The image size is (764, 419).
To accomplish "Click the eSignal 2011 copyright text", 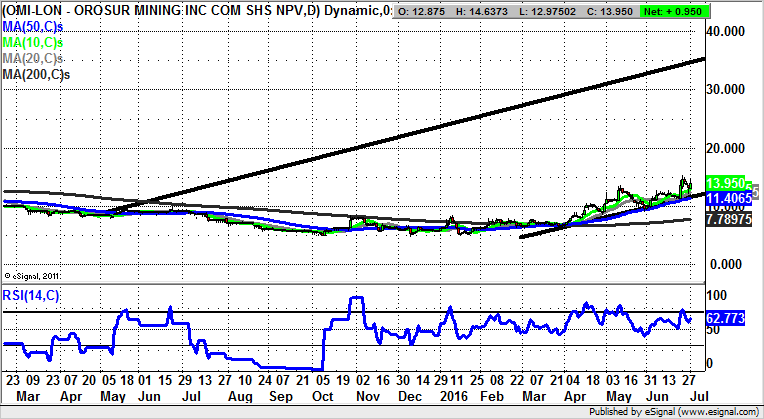I will 34,274.
